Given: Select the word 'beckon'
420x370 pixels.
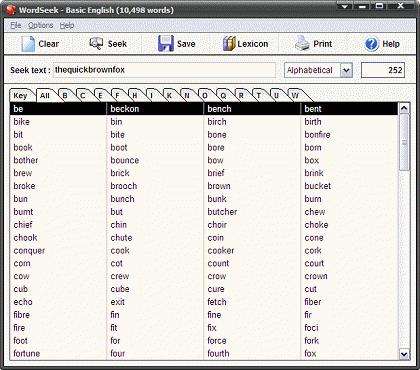Looking at the screenshot, I should point(125,109).
